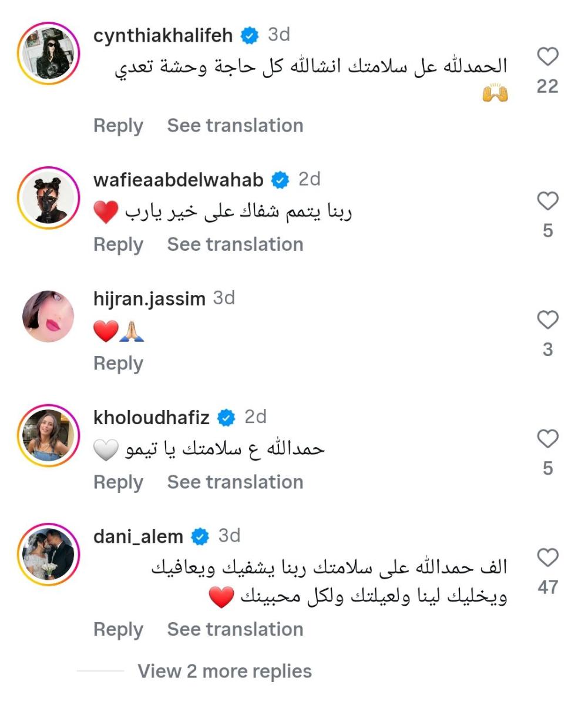Image resolution: width=588 pixels, height=705 pixels.
Task: See translation of dani_alem's comment
Action: click(234, 629)
